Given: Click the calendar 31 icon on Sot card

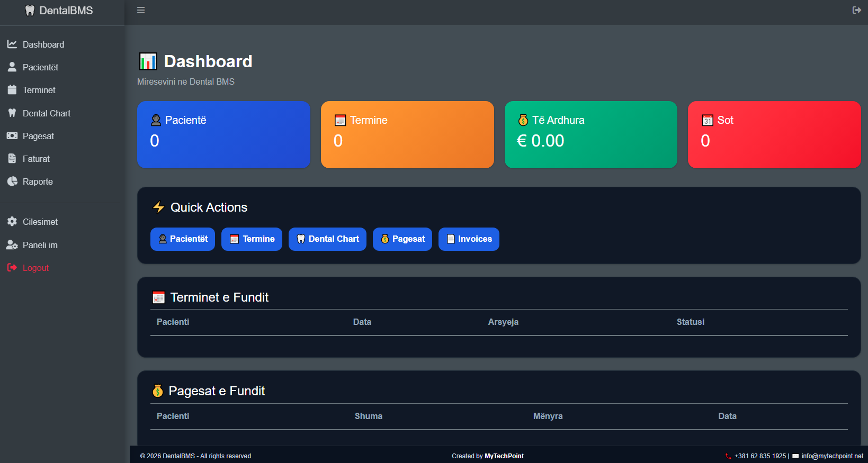Looking at the screenshot, I should point(708,120).
